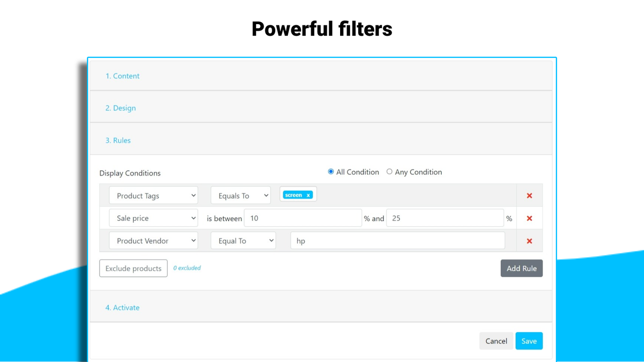
Task: Remove the "screen" tag chip
Action: [307, 195]
